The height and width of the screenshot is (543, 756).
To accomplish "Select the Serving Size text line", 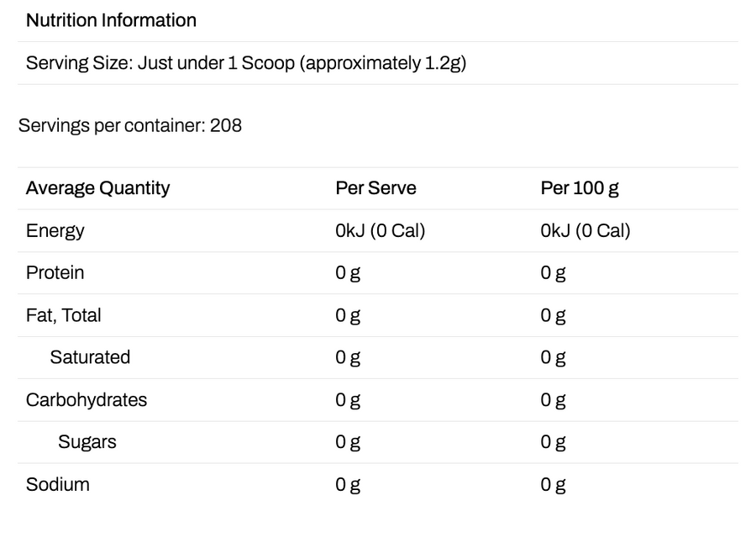I will (x=246, y=63).
